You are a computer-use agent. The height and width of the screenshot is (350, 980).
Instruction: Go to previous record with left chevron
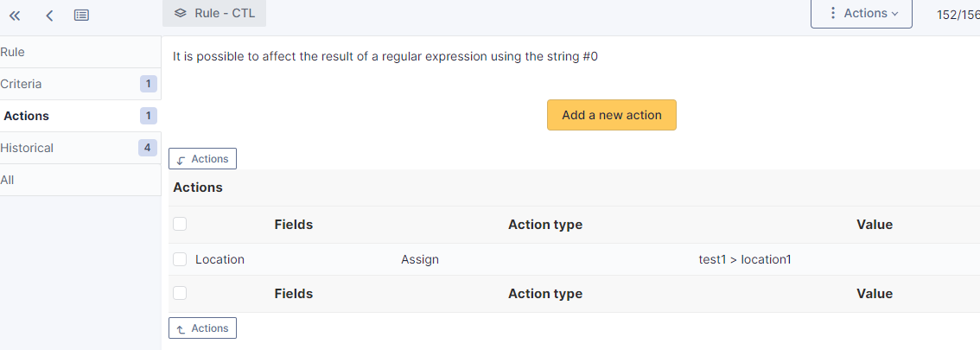coord(49,15)
